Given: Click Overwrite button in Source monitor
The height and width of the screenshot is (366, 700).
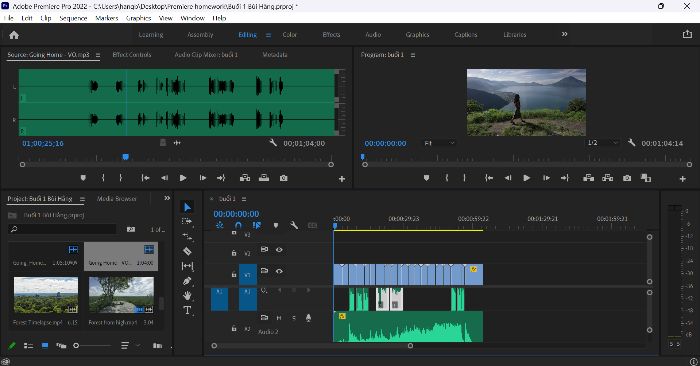Looking at the screenshot, I should pos(264,178).
